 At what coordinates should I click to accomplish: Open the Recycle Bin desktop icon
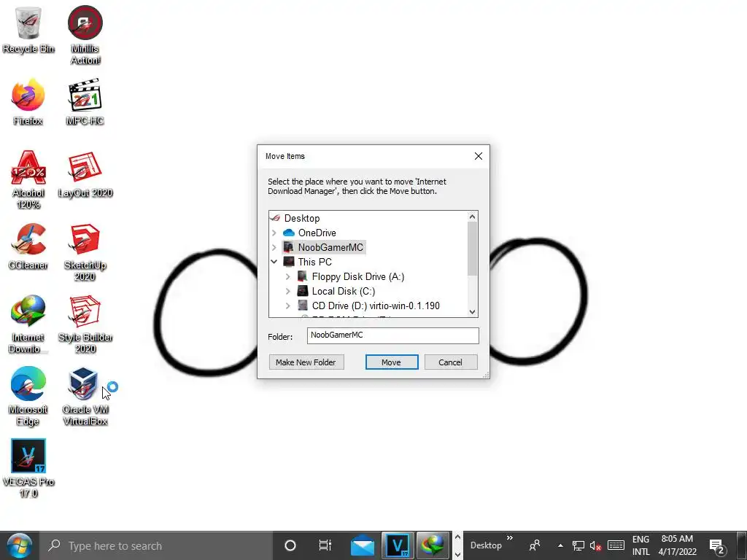(28, 29)
